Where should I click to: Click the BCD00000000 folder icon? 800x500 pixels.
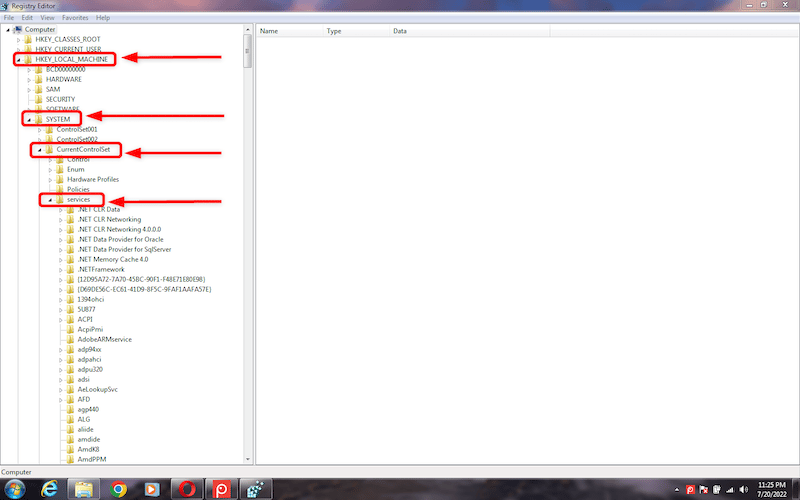(x=38, y=69)
